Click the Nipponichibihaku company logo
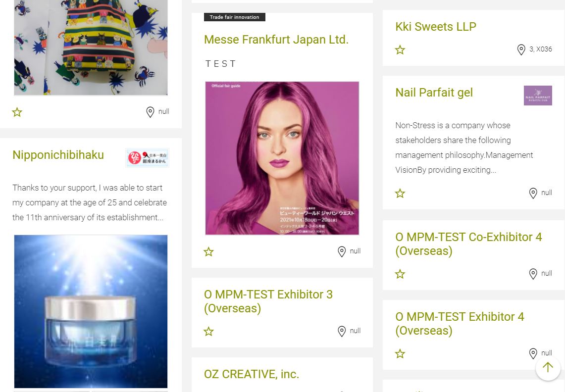Screen dimensions: 565x392 [148, 158]
